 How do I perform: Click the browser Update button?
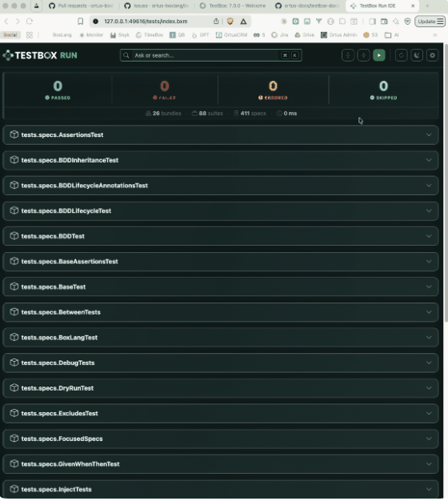click(430, 22)
